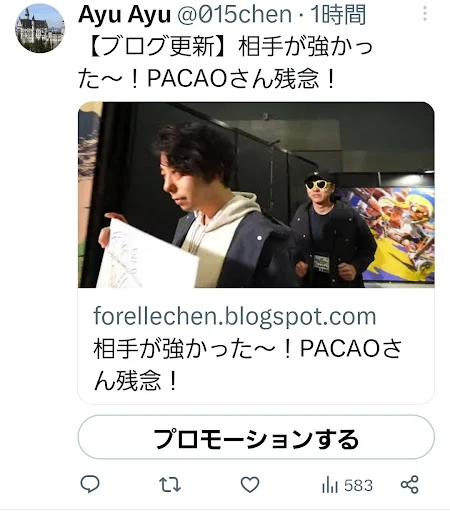The width and height of the screenshot is (450, 512).
Task: Click the プロモーションする button
Action: pos(256,437)
